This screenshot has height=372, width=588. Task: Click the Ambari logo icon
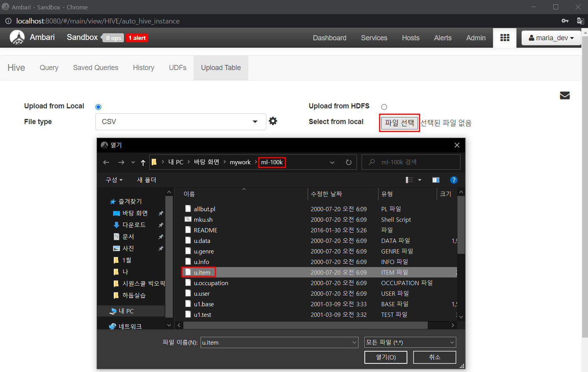click(17, 38)
